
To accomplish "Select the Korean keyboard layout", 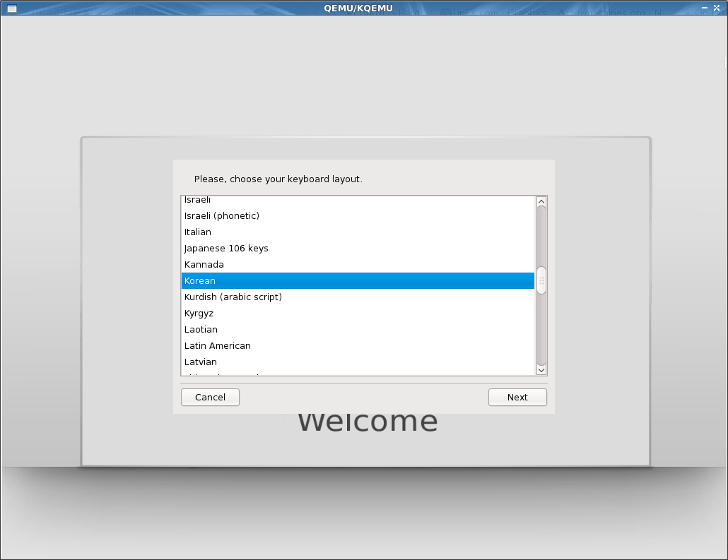I will coord(358,280).
